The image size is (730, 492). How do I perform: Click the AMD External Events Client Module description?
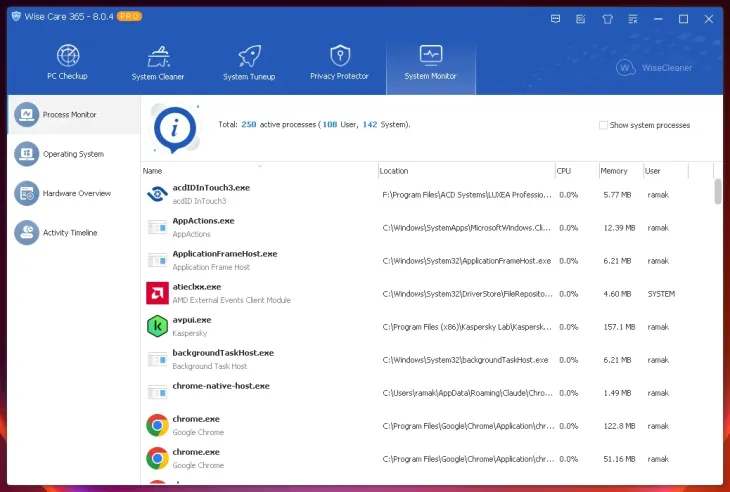231,300
